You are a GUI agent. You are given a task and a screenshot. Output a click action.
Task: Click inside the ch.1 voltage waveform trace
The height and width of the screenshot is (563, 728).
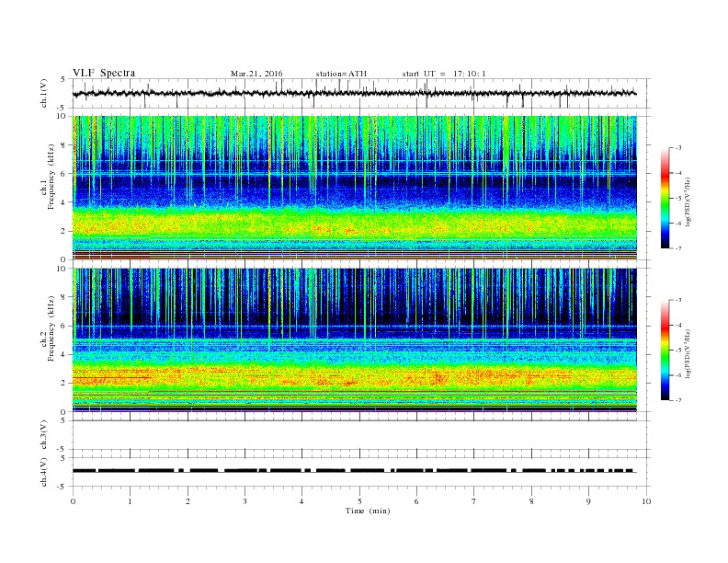pos(354,94)
